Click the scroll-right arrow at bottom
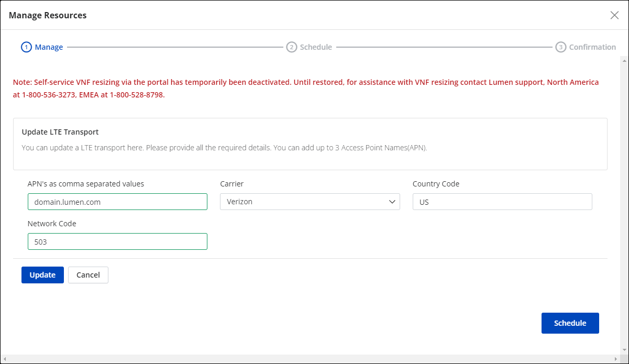 615,359
